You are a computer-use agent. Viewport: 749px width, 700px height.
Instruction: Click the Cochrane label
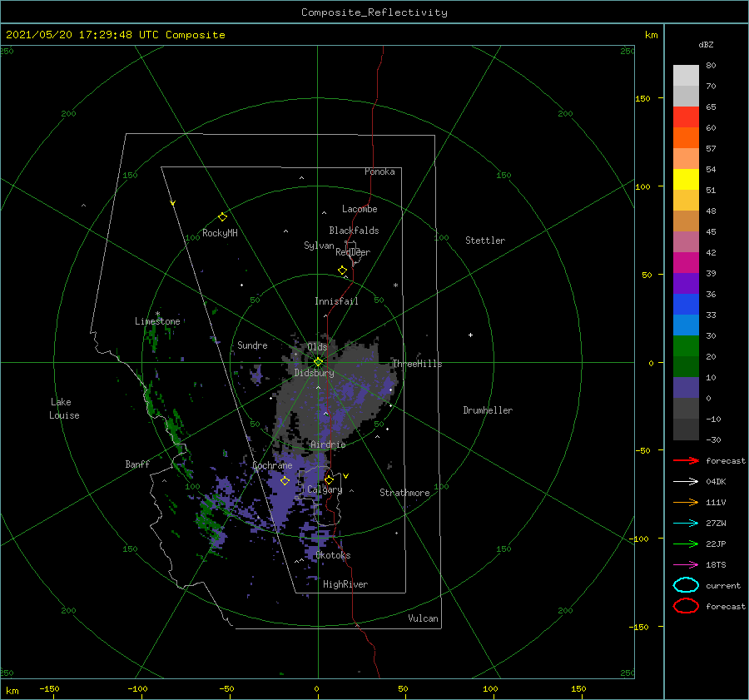point(272,465)
